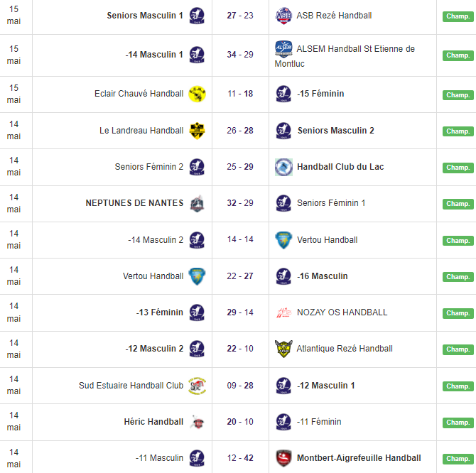
Task: Click the Atlantique Rezé Handball logo
Action: [283, 349]
